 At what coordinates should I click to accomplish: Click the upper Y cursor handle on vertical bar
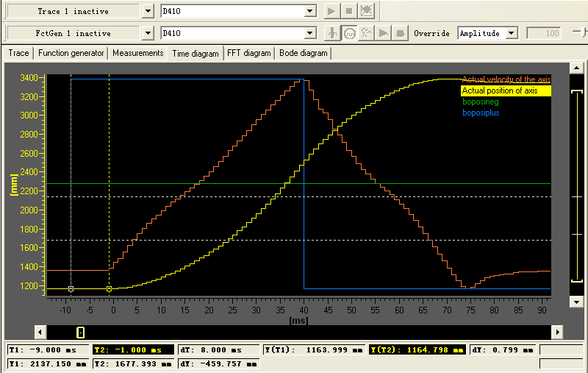point(577,196)
